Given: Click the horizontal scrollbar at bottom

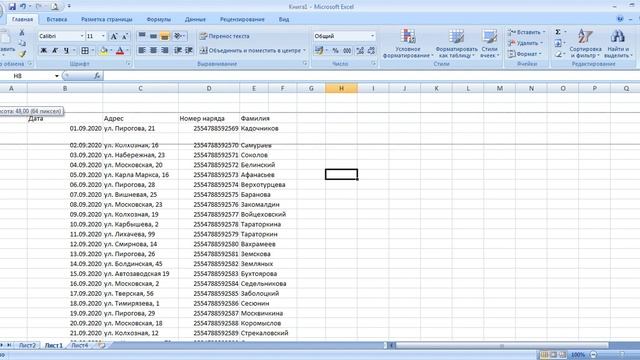Looking at the screenshot, I should (x=502, y=346).
